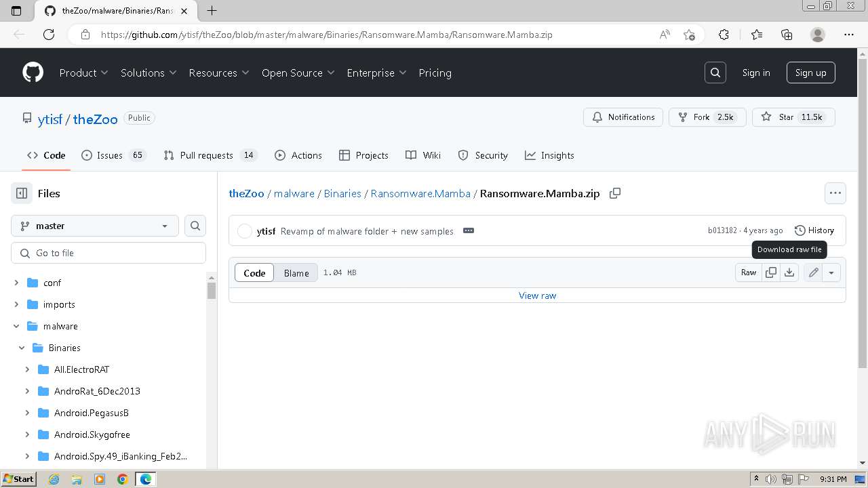Expand the Open Source menu
This screenshot has height=488, width=868.
[x=298, y=73]
